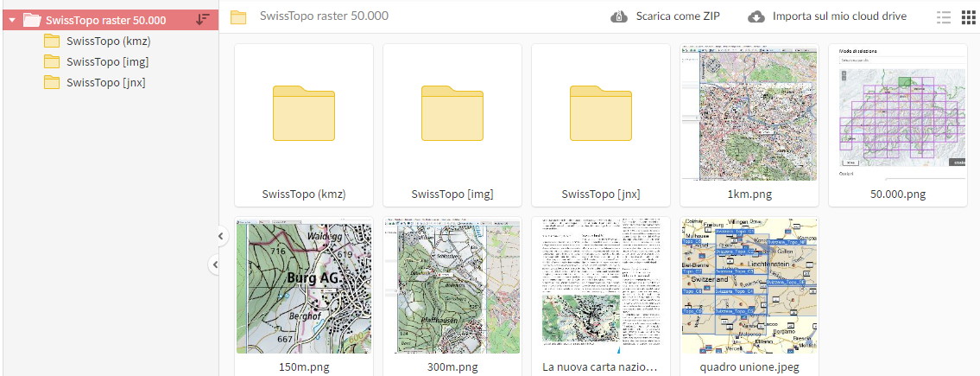
Task: Open SwissTopo [jnx] in the sidebar tree
Action: point(106,82)
